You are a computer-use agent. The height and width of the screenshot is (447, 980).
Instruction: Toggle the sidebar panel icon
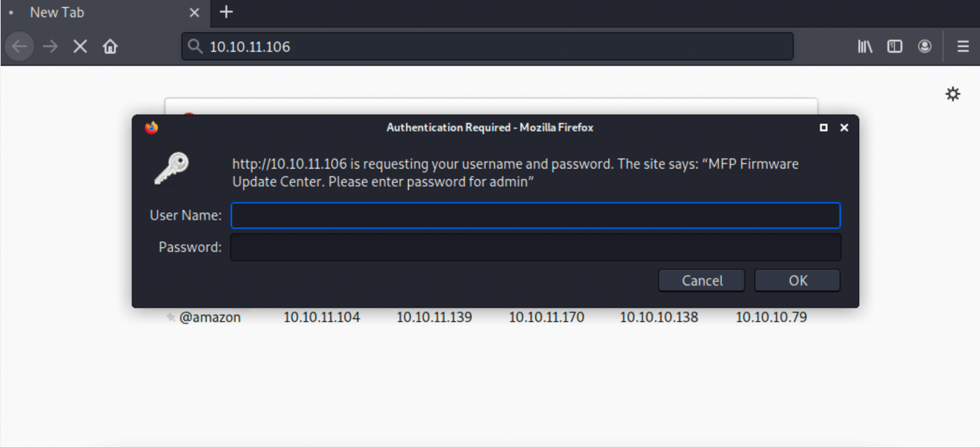pos(895,46)
